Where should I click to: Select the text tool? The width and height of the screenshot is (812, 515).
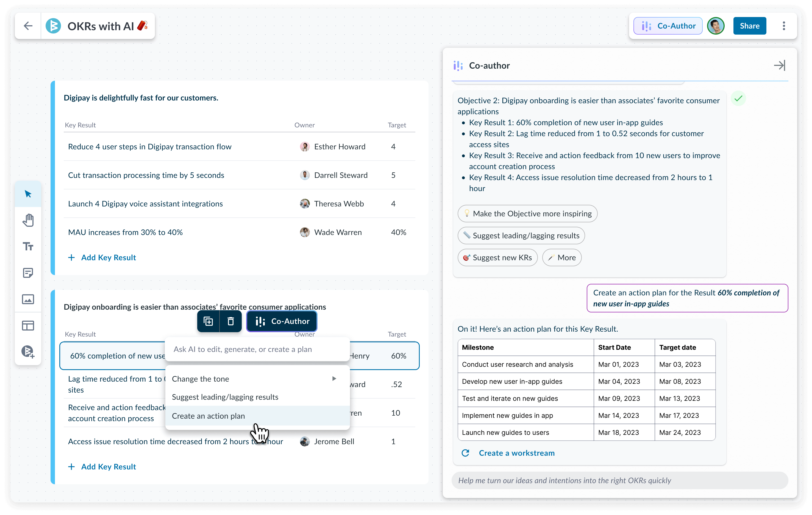(28, 246)
